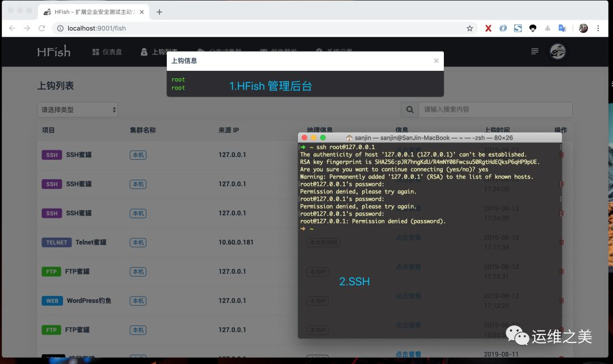Close the 上钩信息 dialog

point(436,61)
